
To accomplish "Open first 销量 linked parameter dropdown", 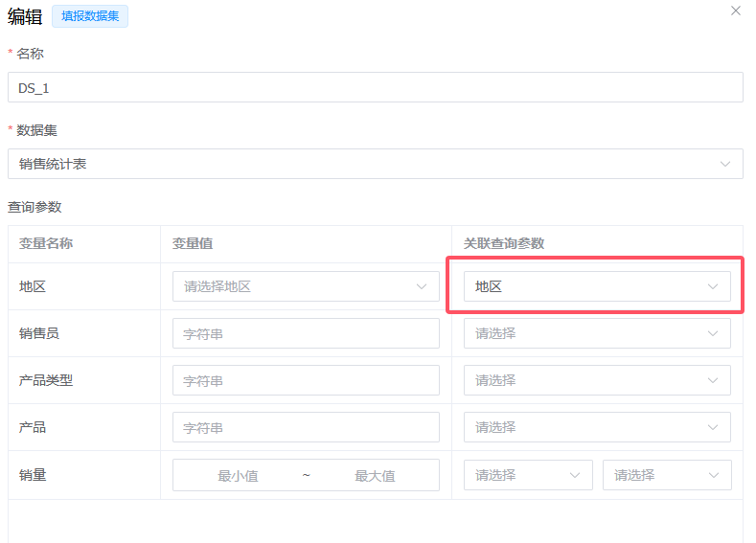I will (527, 475).
